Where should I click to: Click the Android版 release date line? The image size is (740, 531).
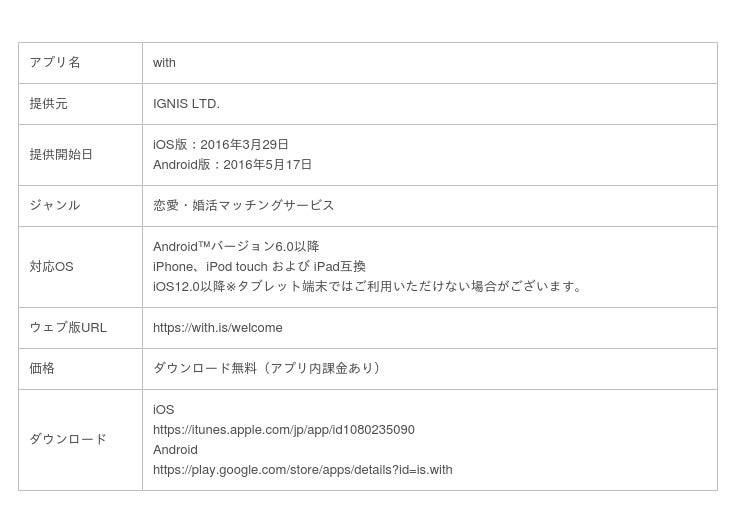[x=232, y=165]
